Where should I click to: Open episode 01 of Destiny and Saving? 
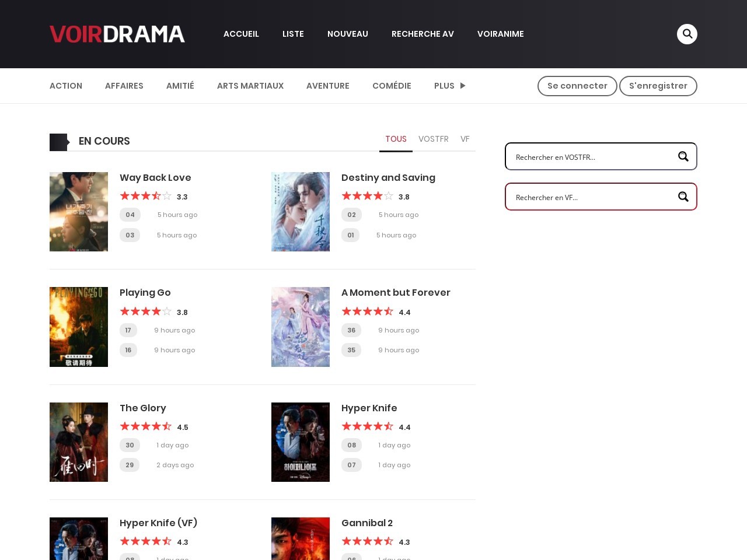(351, 235)
